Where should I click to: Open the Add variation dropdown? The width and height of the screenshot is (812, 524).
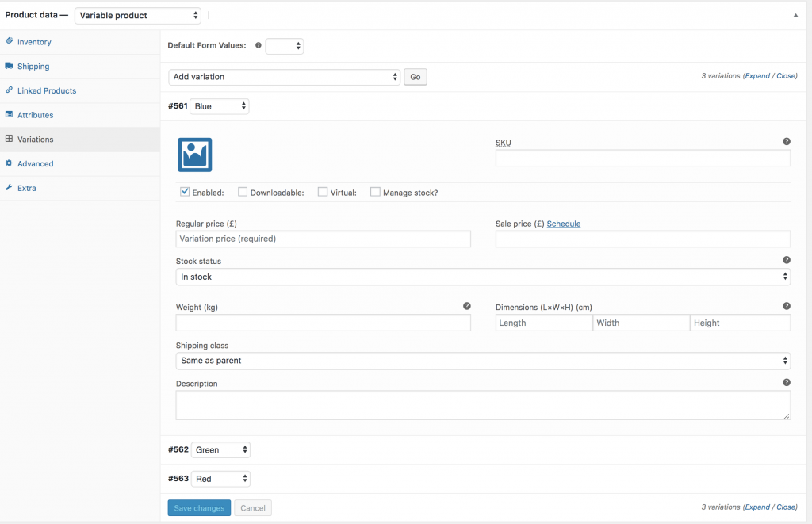(x=285, y=77)
